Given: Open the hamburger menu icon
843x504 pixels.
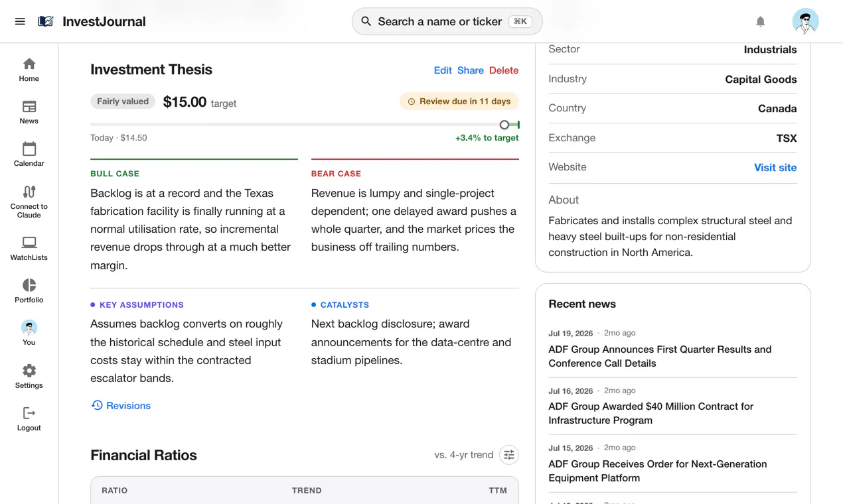Looking at the screenshot, I should coord(20,21).
